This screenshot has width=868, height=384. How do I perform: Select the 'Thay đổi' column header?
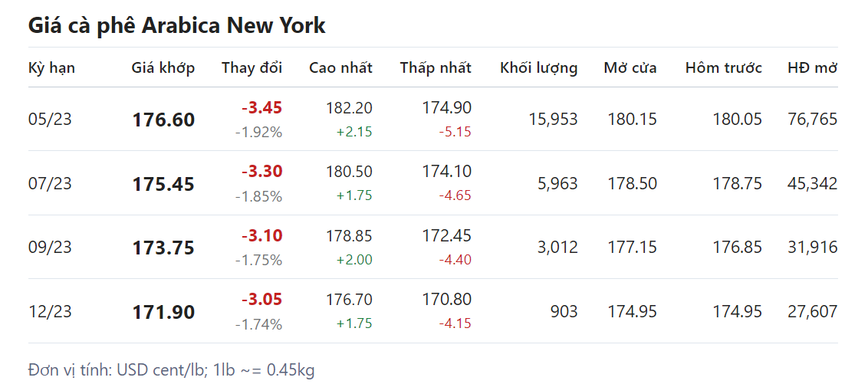tap(252, 67)
